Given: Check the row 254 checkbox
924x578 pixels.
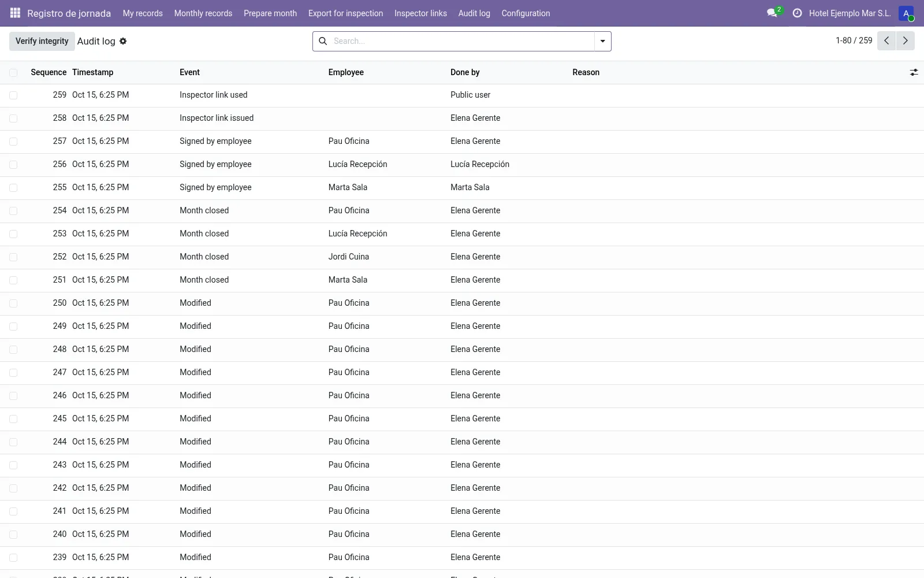Looking at the screenshot, I should coord(13,211).
